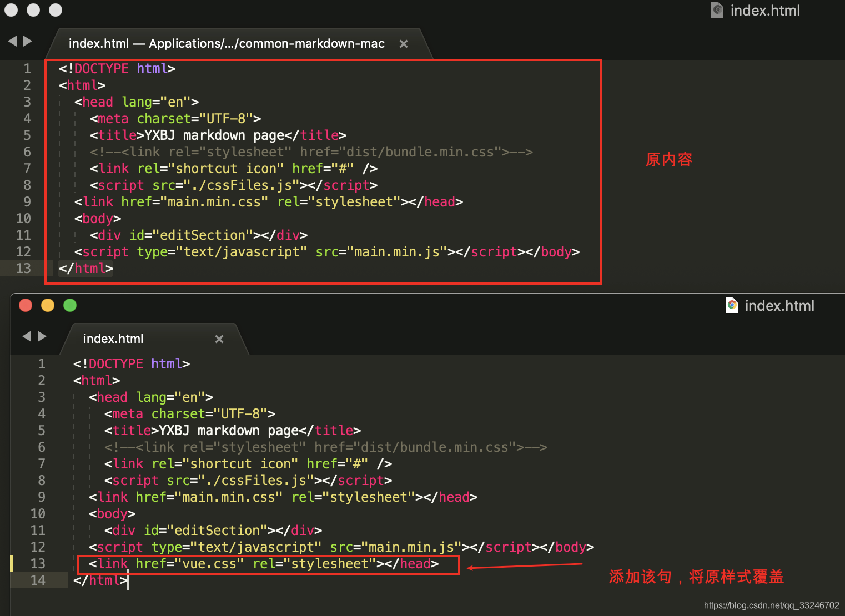845x616 pixels.
Task: Click line number 13 in upper window gutter
Action: (23, 269)
